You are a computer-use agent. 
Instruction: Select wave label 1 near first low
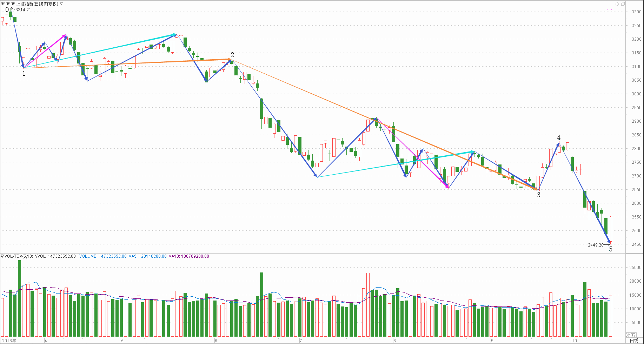[x=24, y=74]
